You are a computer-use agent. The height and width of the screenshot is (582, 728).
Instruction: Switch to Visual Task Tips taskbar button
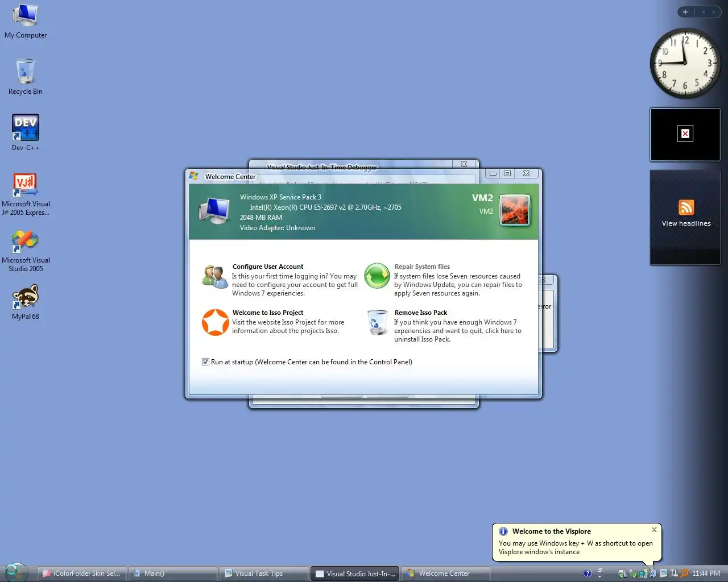264,573
